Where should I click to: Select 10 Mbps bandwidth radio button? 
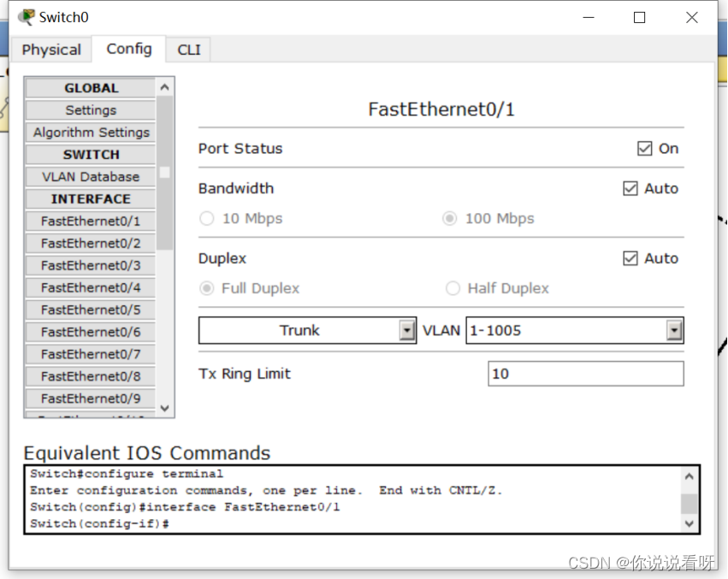click(x=207, y=218)
